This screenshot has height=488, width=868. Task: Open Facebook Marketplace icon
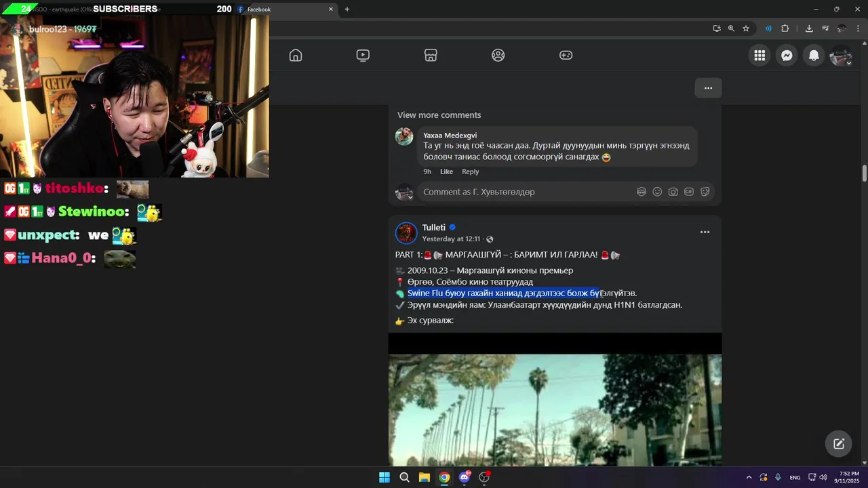coord(431,56)
